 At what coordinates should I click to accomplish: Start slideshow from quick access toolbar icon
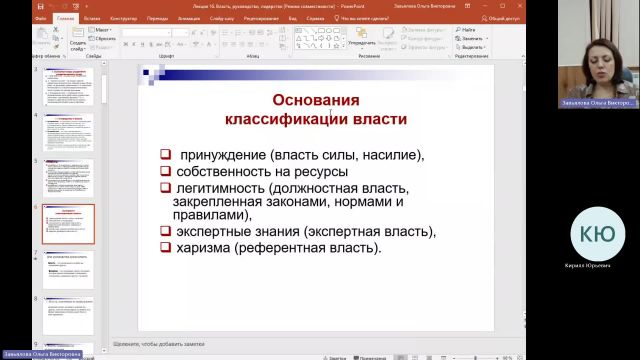click(76, 6)
